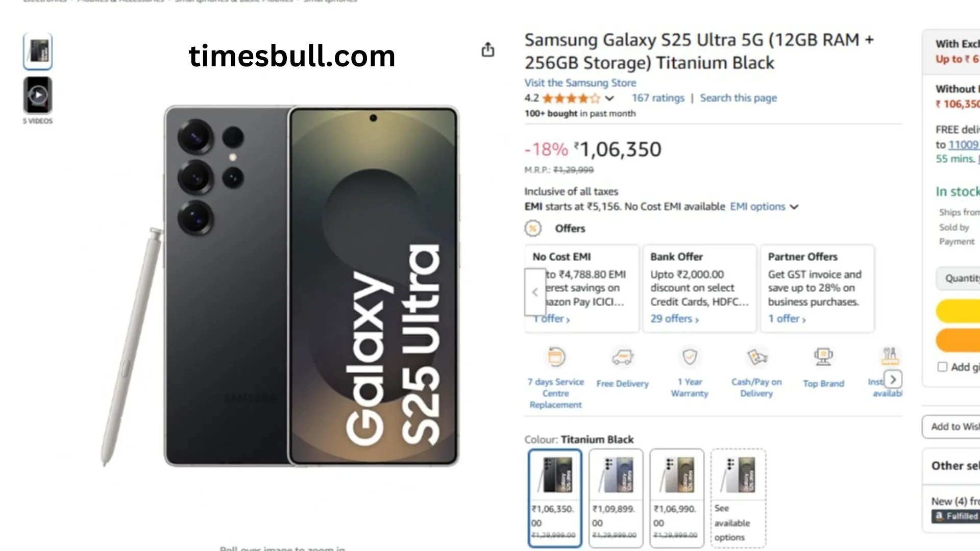The height and width of the screenshot is (551, 980).
Task: Click the 1 Year Warranty shield icon
Action: point(690,357)
